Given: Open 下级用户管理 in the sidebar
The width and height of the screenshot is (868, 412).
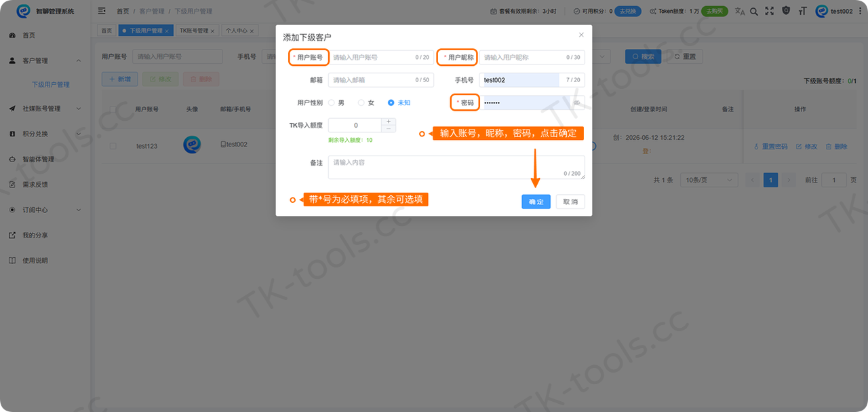Looking at the screenshot, I should point(51,85).
